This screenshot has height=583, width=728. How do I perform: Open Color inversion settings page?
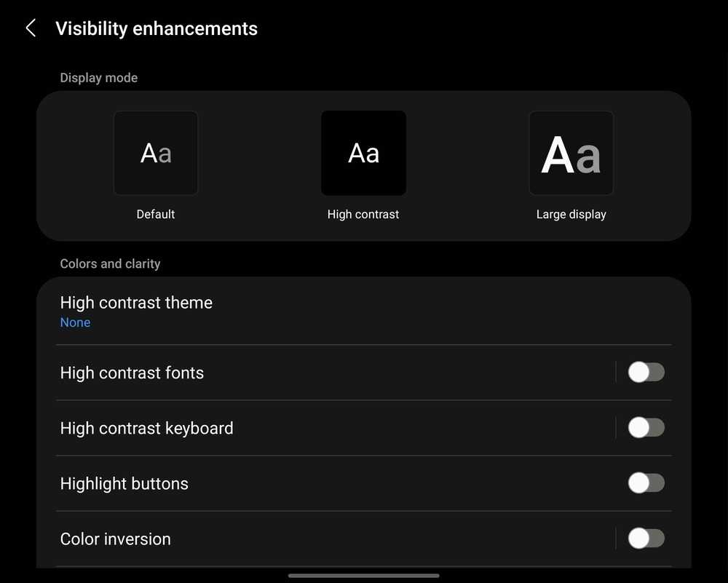click(115, 539)
